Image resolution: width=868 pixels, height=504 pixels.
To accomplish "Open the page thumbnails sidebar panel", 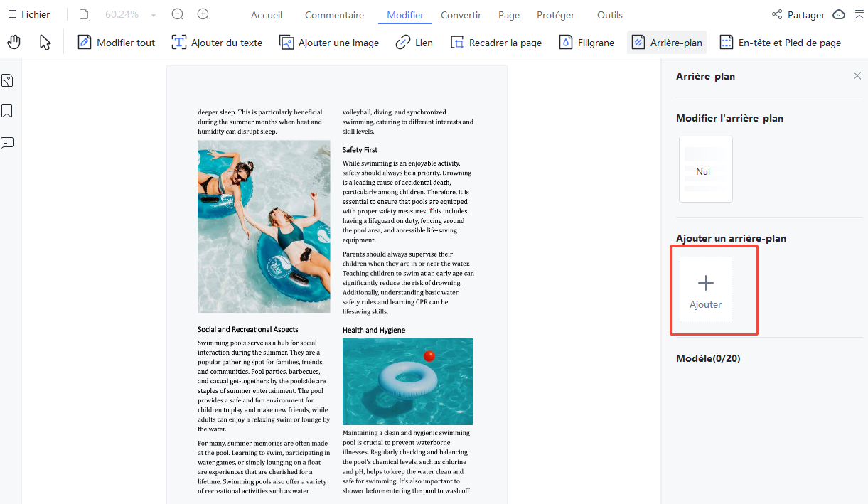I will tap(8, 80).
